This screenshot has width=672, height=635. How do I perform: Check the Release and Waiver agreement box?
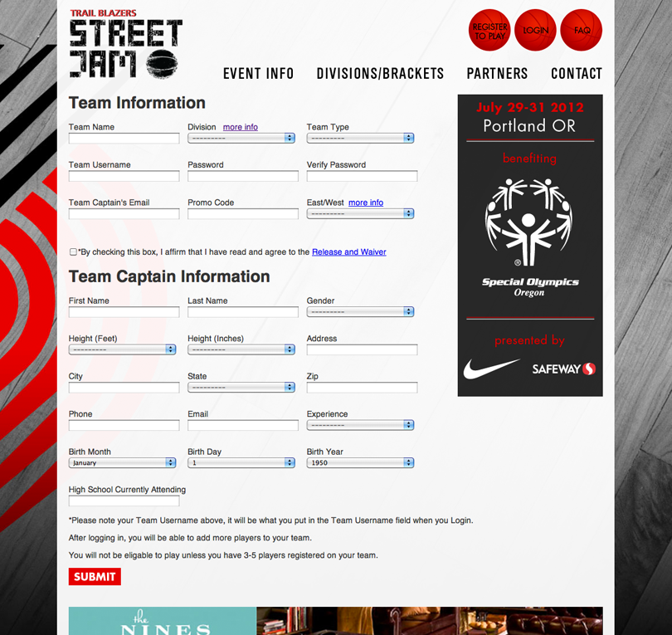(x=73, y=252)
